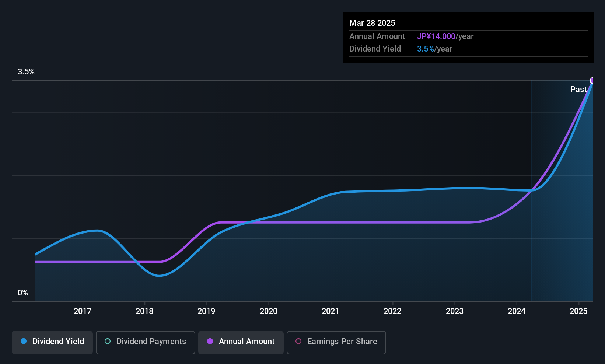Show the Earnings Per Share series text label
This screenshot has height=364, width=605.
(342, 341)
